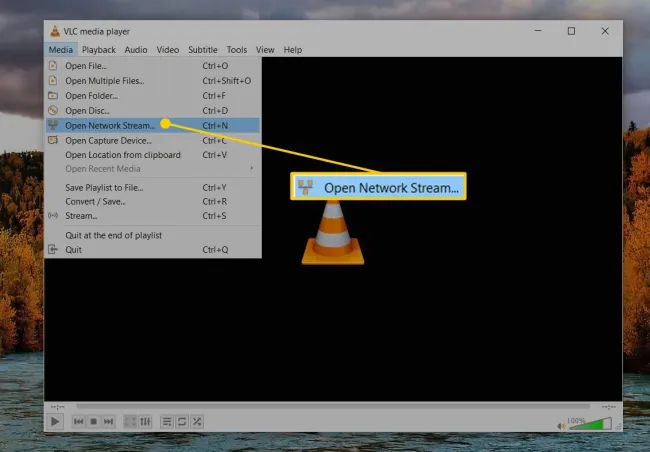Screen dimensions: 650x452
Task: Skip to next media track
Action: click(108, 422)
